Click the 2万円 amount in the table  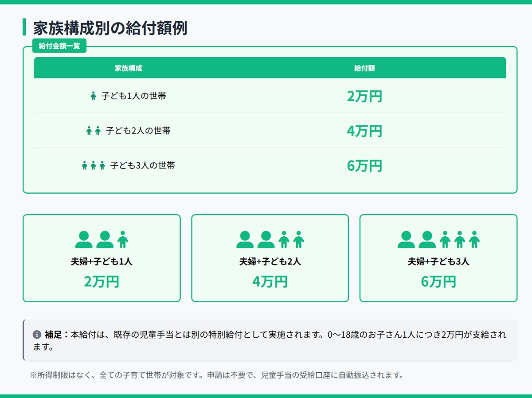click(364, 96)
